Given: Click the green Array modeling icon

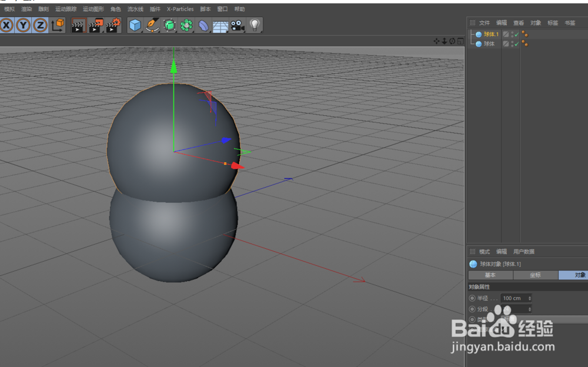Looking at the screenshot, I should click(186, 25).
